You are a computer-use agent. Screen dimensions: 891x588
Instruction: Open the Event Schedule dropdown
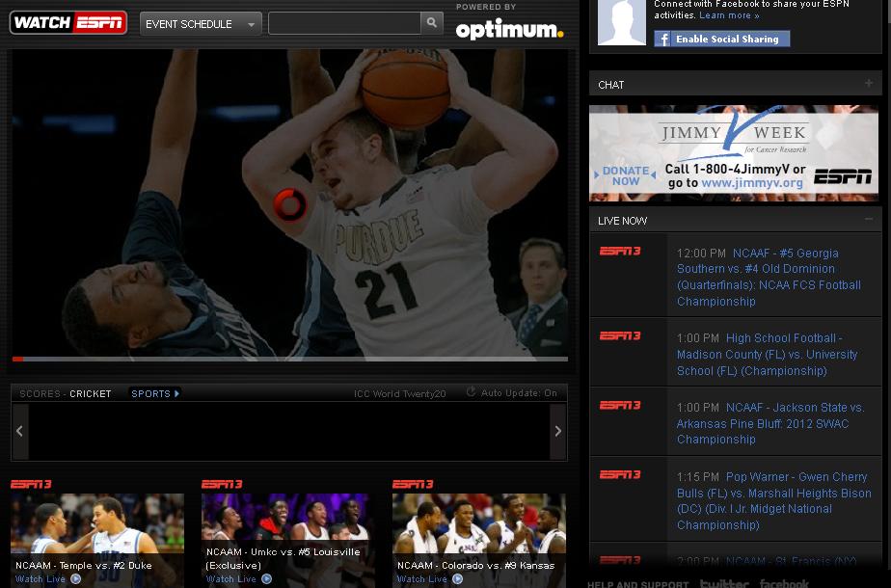point(201,24)
